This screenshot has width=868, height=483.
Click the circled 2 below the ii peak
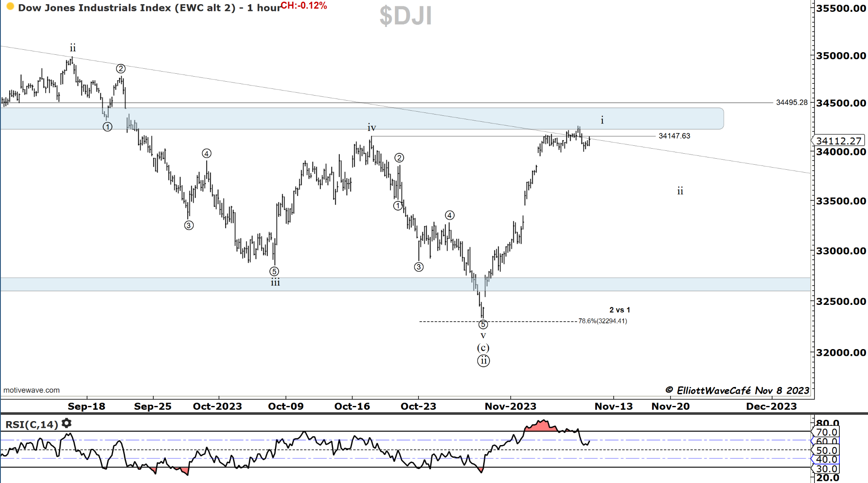121,69
